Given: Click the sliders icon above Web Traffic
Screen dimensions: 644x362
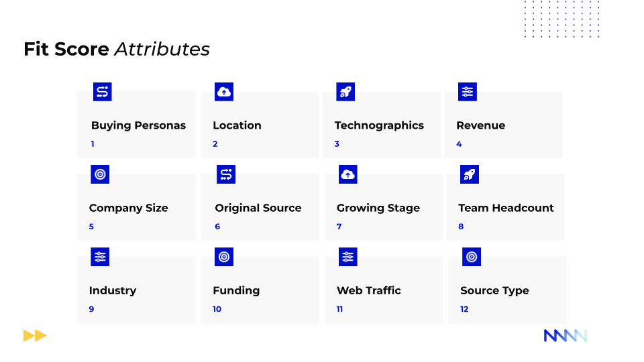Looking at the screenshot, I should click(347, 257).
